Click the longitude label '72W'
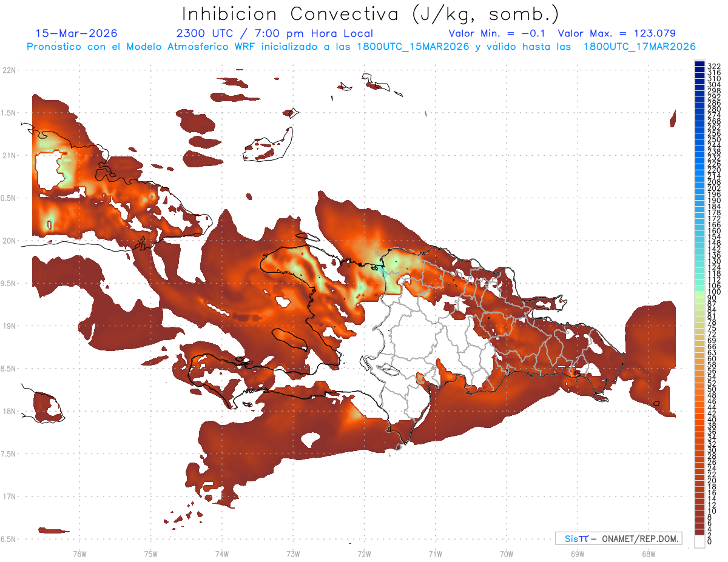The width and height of the screenshot is (728, 562). tap(364, 554)
